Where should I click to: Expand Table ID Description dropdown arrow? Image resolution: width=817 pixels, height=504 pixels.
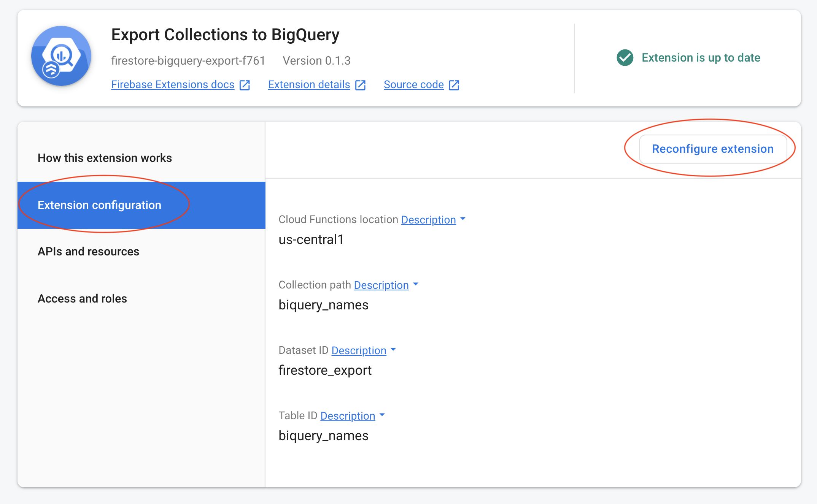pyautogui.click(x=382, y=415)
